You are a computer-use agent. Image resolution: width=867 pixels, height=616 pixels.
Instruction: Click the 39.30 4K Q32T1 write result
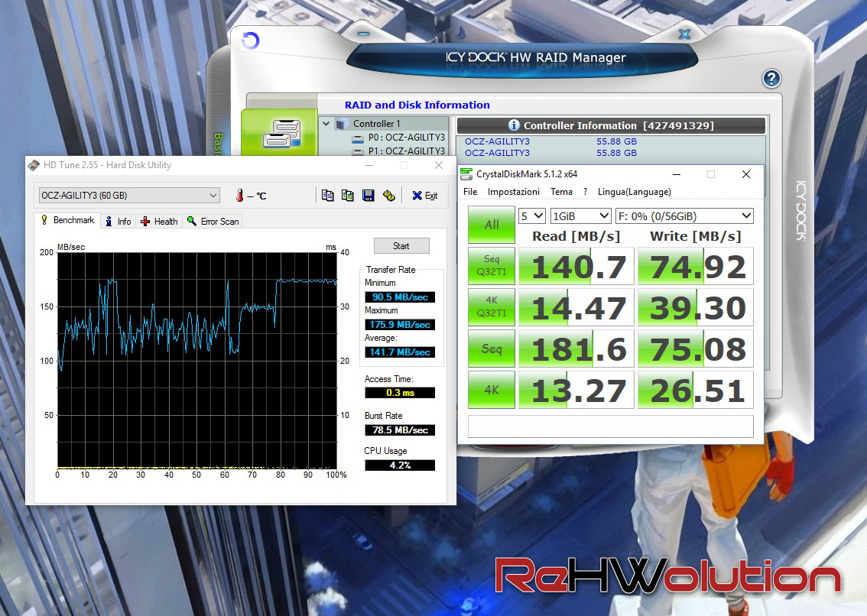click(696, 307)
